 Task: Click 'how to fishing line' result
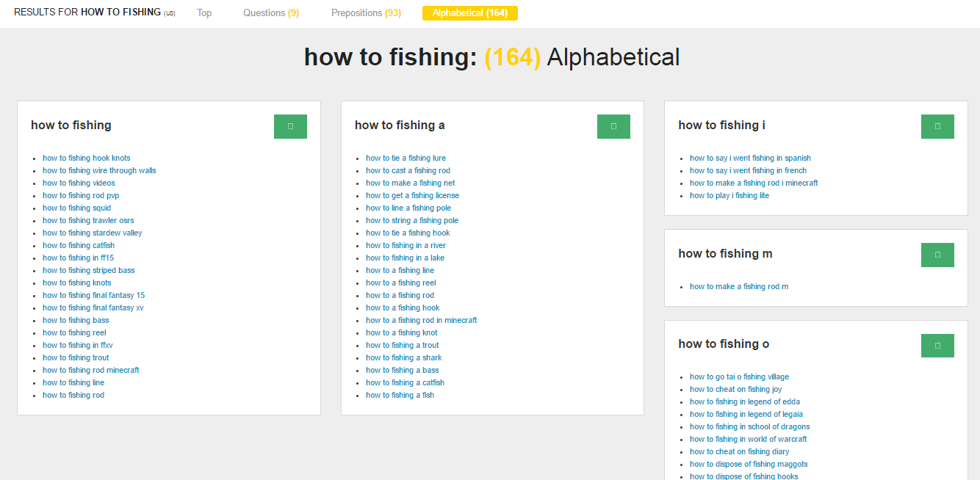pyautogui.click(x=73, y=382)
